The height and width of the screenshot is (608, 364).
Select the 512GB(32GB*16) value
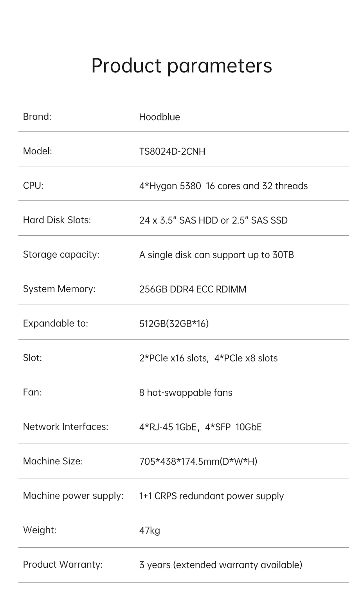174,324
